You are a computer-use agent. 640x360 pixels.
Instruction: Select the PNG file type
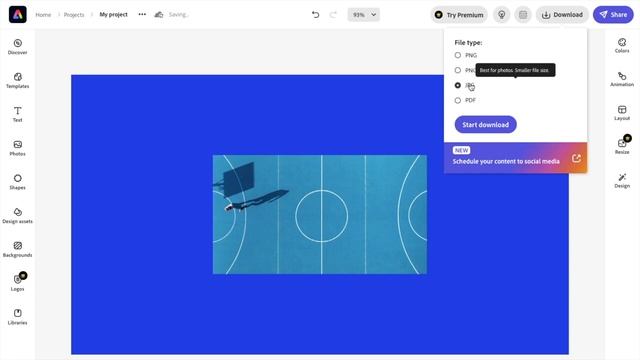point(466,55)
